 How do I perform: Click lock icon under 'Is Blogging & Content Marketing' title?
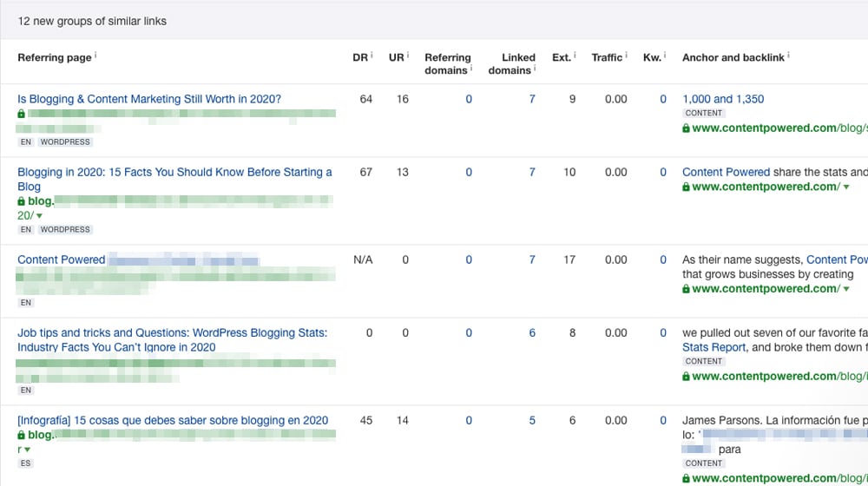click(x=21, y=114)
